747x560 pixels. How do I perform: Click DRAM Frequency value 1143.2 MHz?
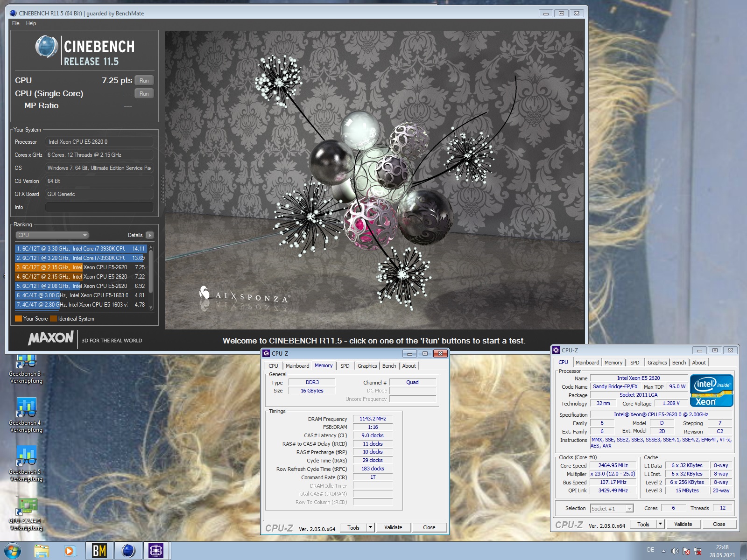pyautogui.click(x=373, y=419)
